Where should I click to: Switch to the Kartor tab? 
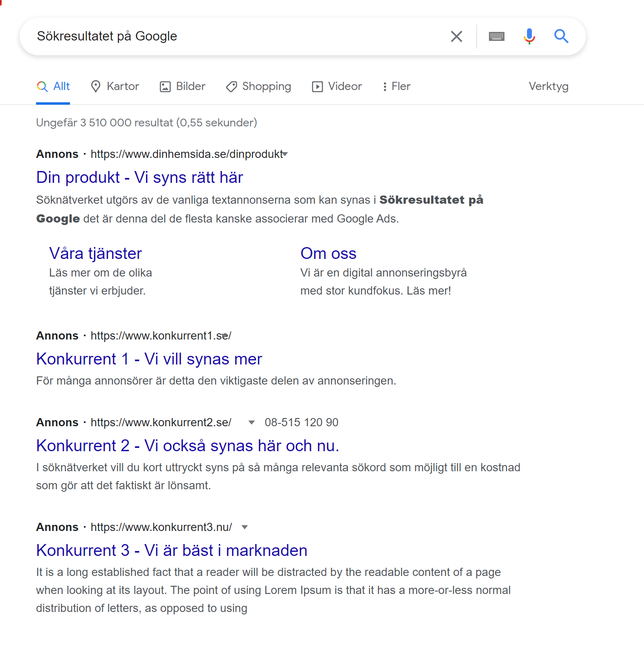(115, 86)
